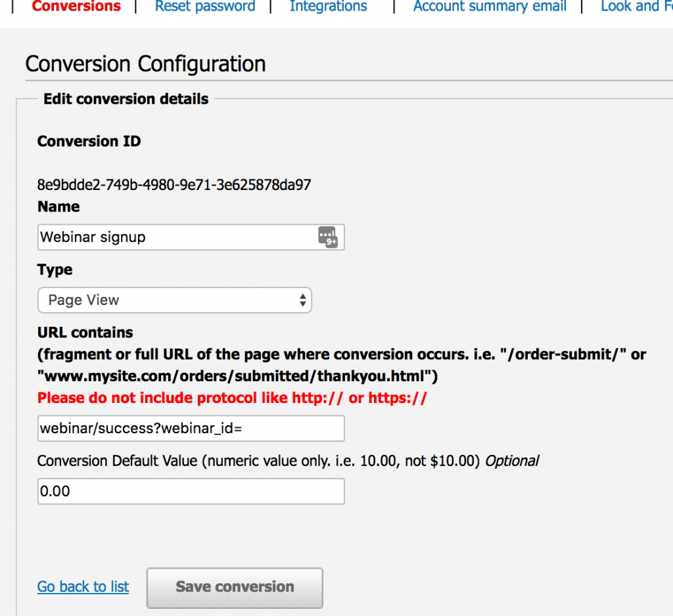Click the password manager icon in Name field

point(327,237)
